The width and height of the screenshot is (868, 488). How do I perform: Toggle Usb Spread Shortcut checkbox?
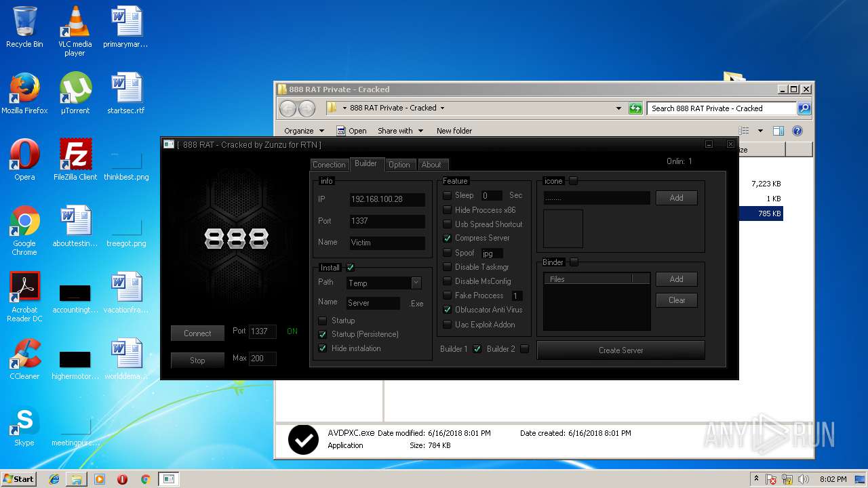point(448,224)
